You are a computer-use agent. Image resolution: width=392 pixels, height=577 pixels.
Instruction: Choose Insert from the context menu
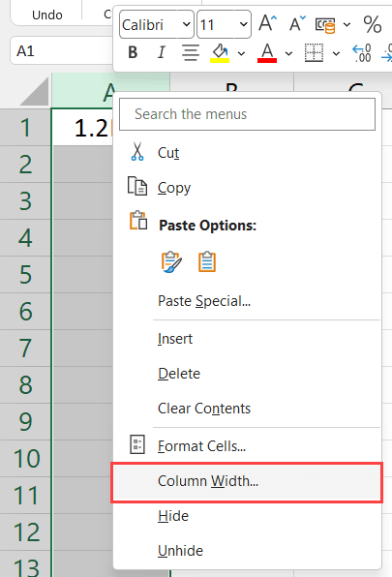click(x=247, y=339)
